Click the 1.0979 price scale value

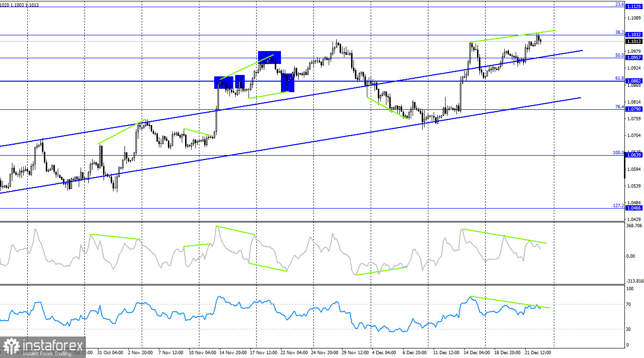635,51
